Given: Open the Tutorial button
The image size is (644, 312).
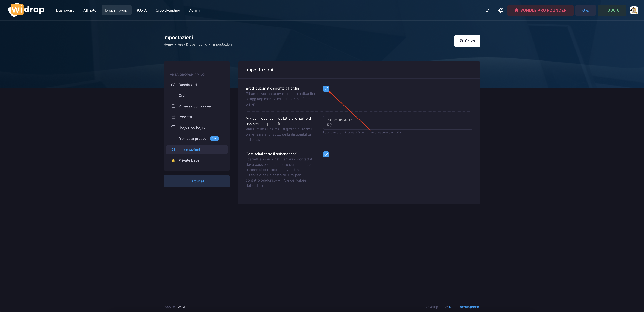Looking at the screenshot, I should (196, 181).
